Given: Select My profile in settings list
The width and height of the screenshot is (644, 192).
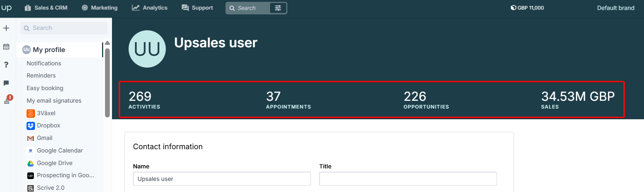Looking at the screenshot, I should 60,50.
